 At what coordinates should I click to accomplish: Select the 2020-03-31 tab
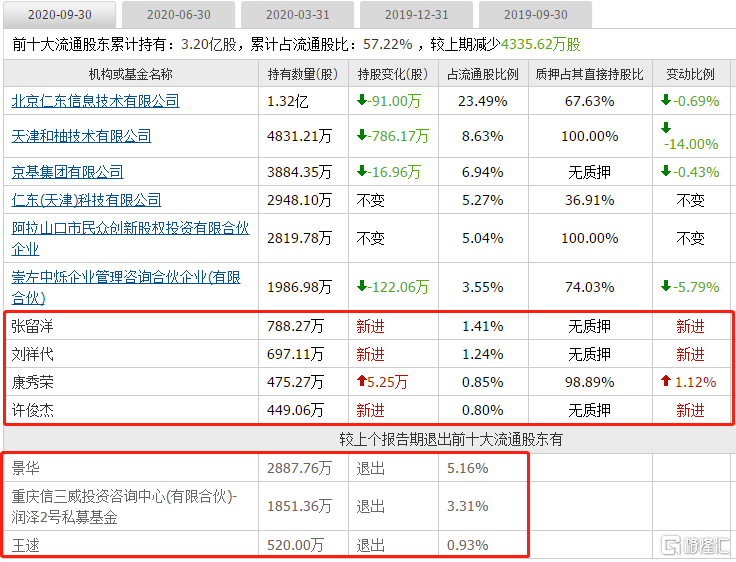[x=298, y=15]
